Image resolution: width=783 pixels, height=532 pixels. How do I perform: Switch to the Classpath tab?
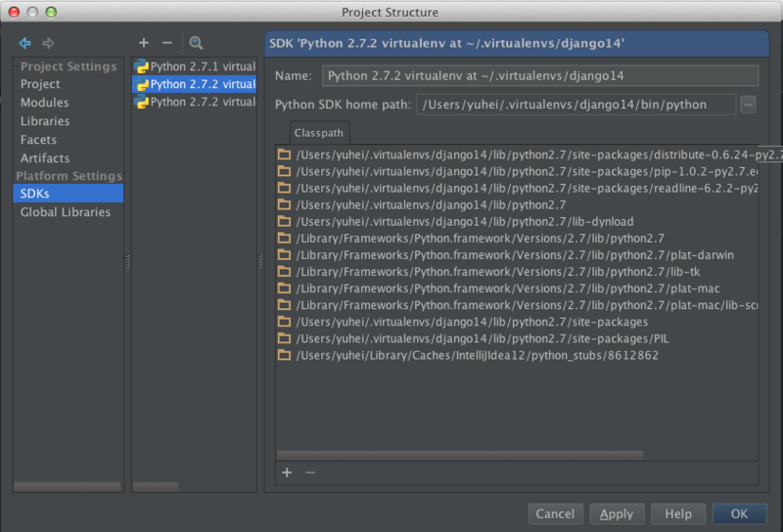(319, 133)
